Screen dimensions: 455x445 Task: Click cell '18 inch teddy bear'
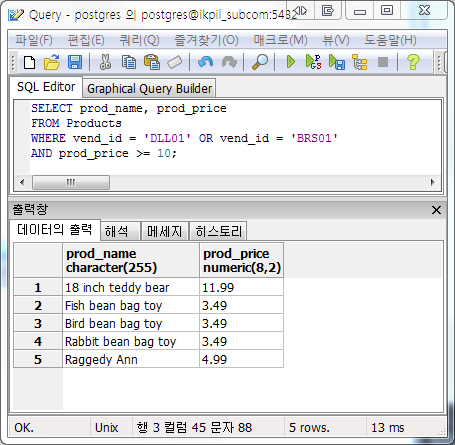click(x=131, y=287)
